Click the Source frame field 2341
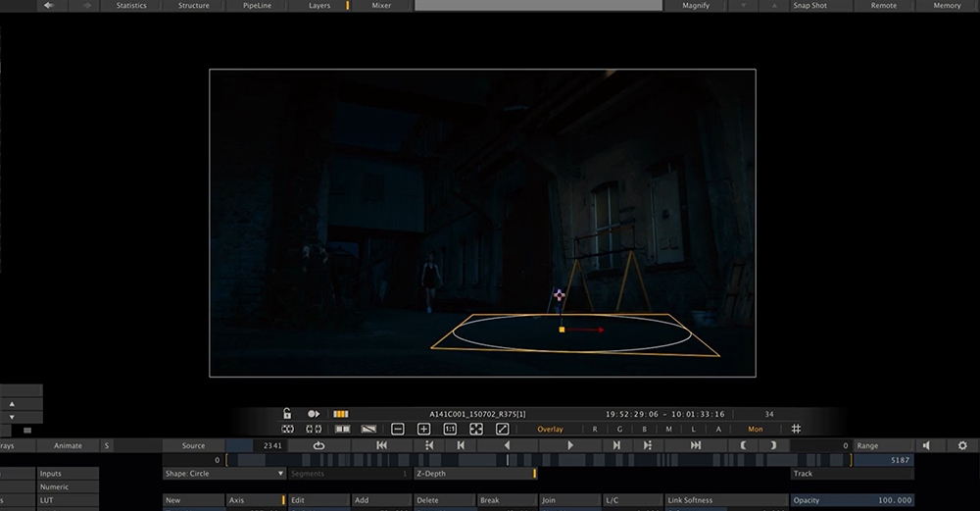980x511 pixels. pos(255,445)
